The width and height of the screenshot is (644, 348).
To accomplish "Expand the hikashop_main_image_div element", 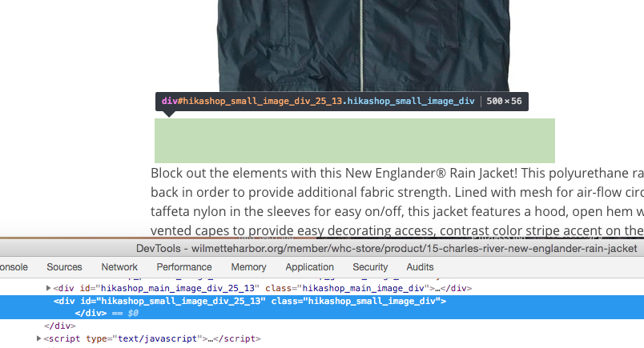I will pos(48,288).
